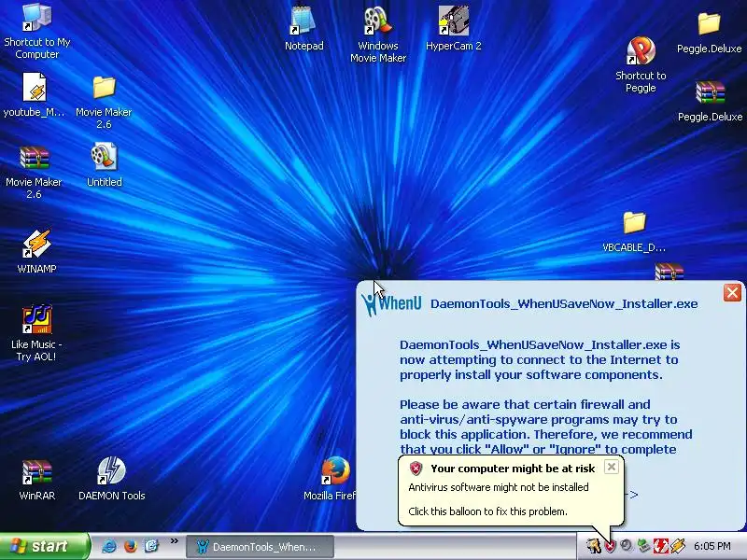The image size is (747, 560).
Task: Dismiss the 'Your computer might be at risk' balloon
Action: click(x=612, y=467)
